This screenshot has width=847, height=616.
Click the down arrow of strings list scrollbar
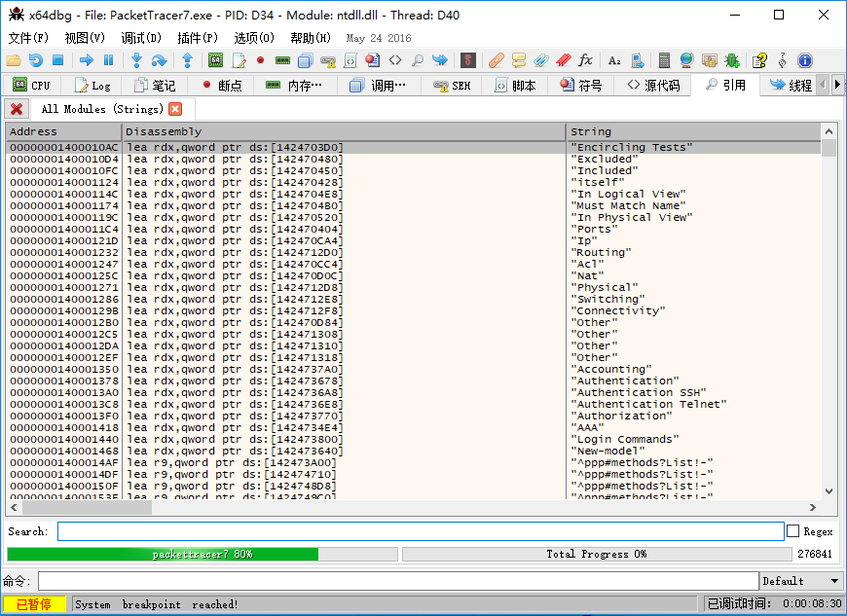(x=829, y=491)
